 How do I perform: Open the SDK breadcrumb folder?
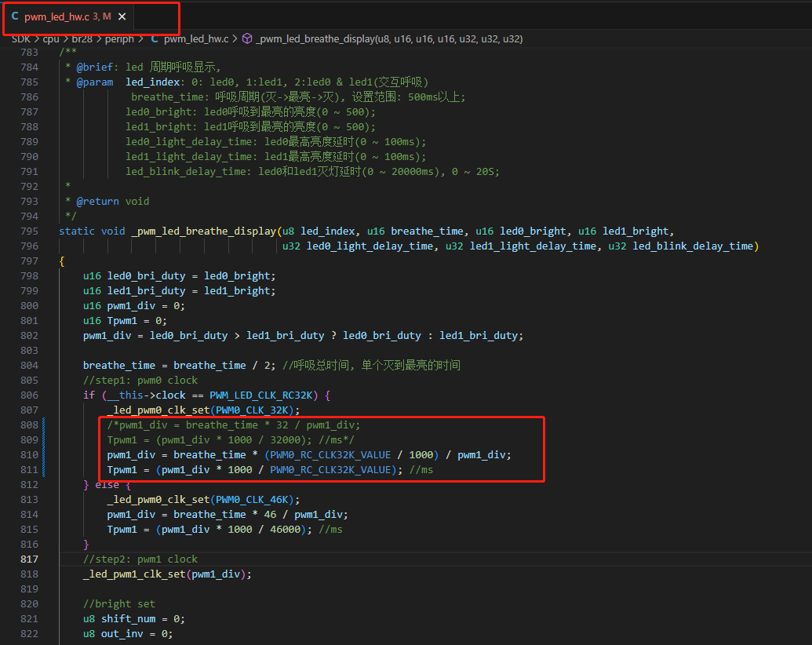[x=21, y=39]
